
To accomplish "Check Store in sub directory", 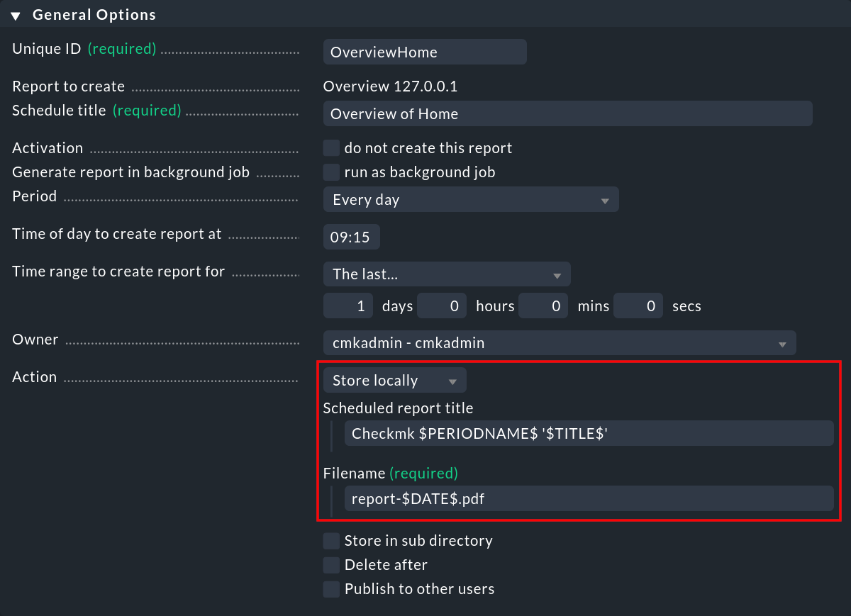I will pyautogui.click(x=330, y=540).
